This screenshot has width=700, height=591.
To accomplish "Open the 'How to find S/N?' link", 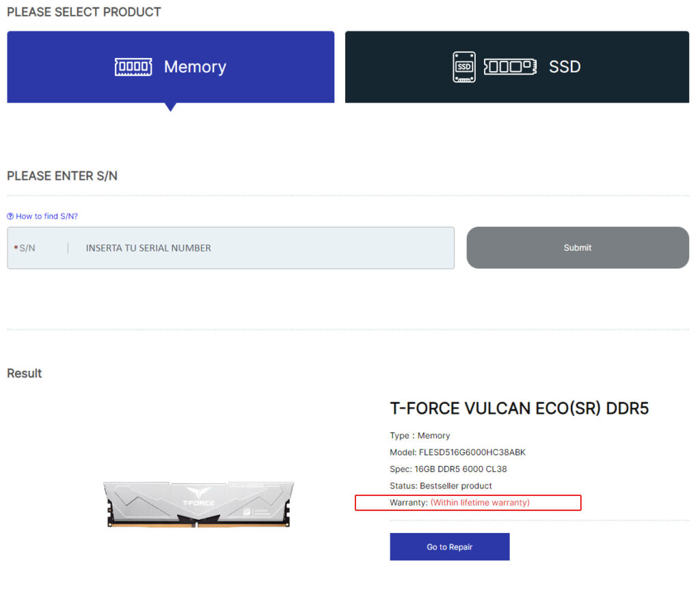I will click(46, 216).
